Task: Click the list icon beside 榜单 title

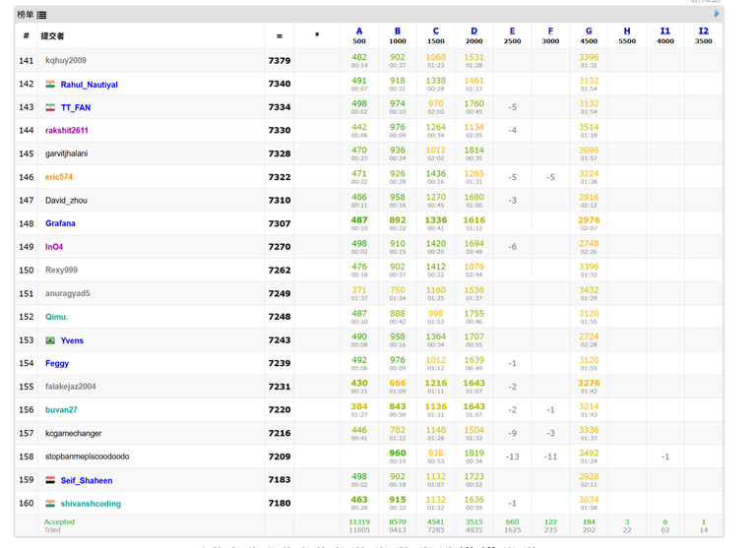Action: (x=41, y=15)
